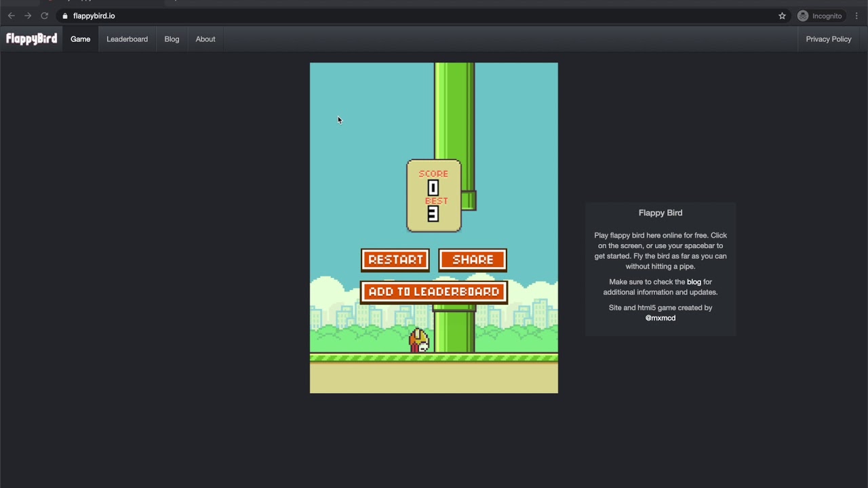Image resolution: width=868 pixels, height=488 pixels.
Task: Click the blog link in the description
Action: click(694, 281)
